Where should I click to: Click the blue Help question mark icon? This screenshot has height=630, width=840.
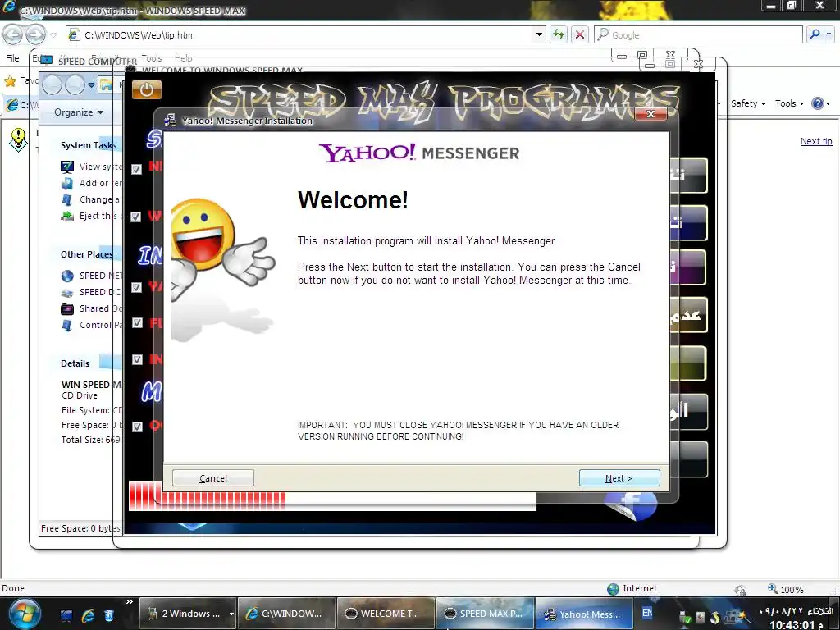pyautogui.click(x=818, y=103)
